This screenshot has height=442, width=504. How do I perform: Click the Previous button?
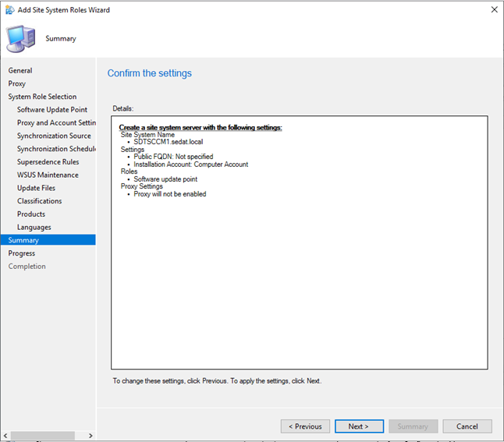(x=305, y=426)
